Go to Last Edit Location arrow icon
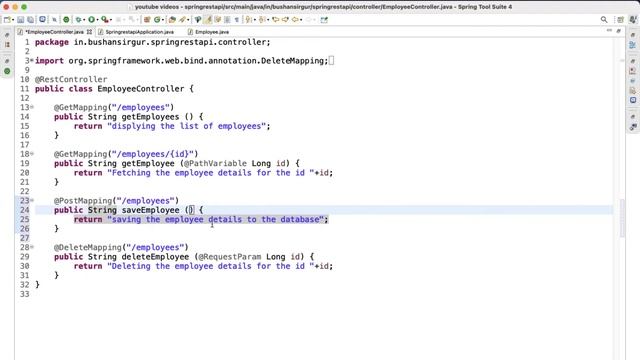 point(276,20)
